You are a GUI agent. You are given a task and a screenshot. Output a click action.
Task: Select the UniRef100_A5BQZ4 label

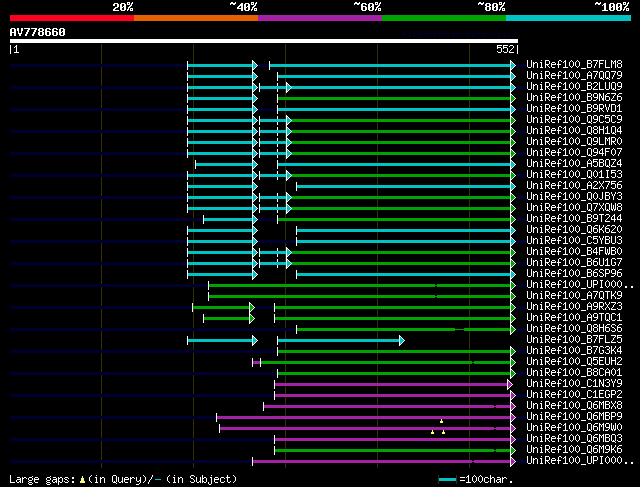click(x=574, y=163)
